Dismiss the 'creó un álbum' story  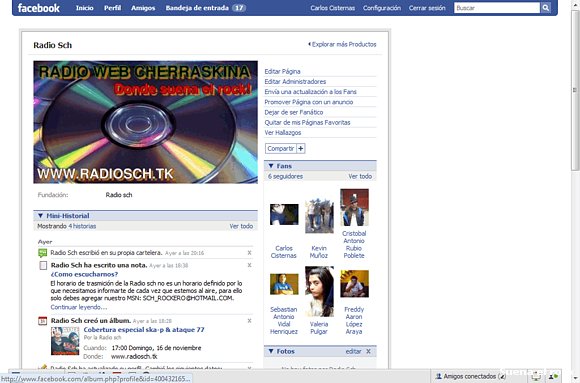click(249, 321)
